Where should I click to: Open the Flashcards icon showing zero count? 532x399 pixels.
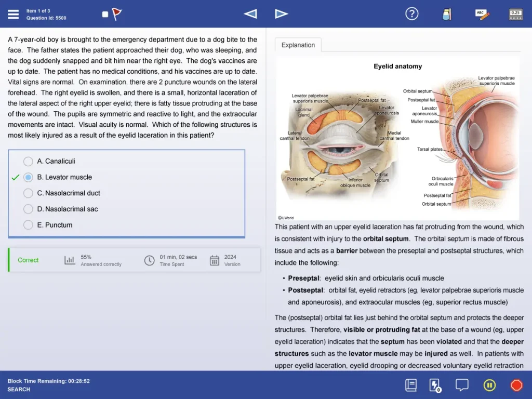click(x=435, y=385)
